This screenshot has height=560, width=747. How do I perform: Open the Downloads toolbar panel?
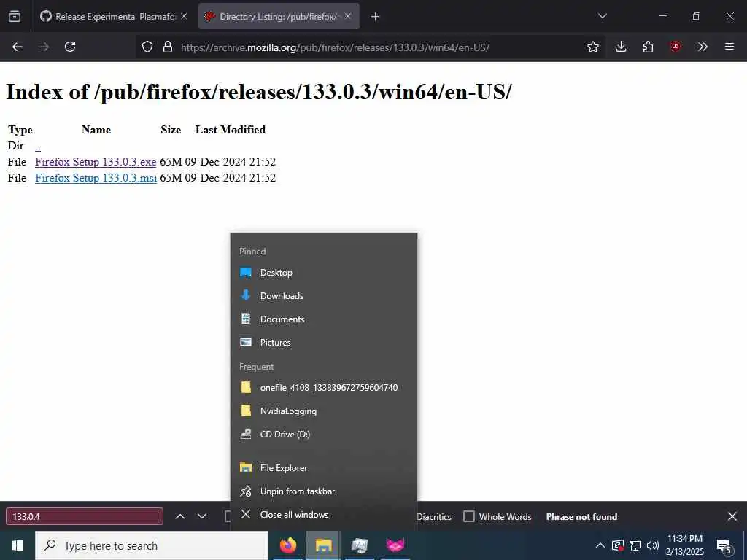(x=621, y=47)
